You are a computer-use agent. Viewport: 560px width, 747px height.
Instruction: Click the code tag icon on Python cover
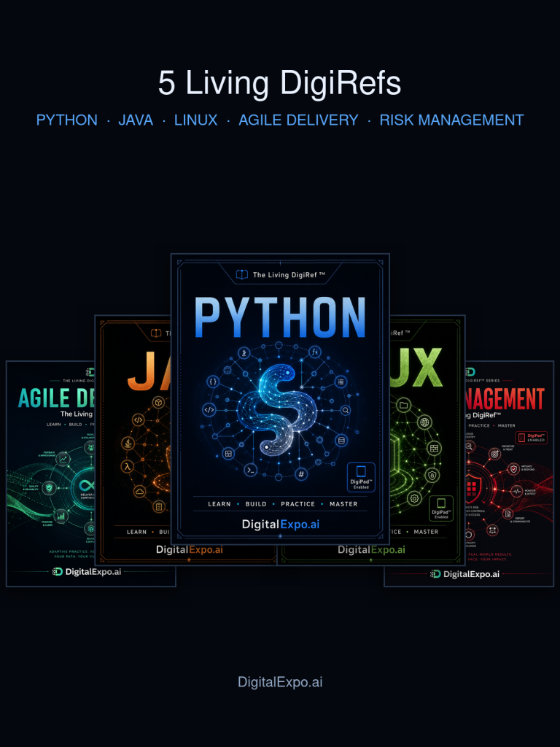[x=209, y=409]
